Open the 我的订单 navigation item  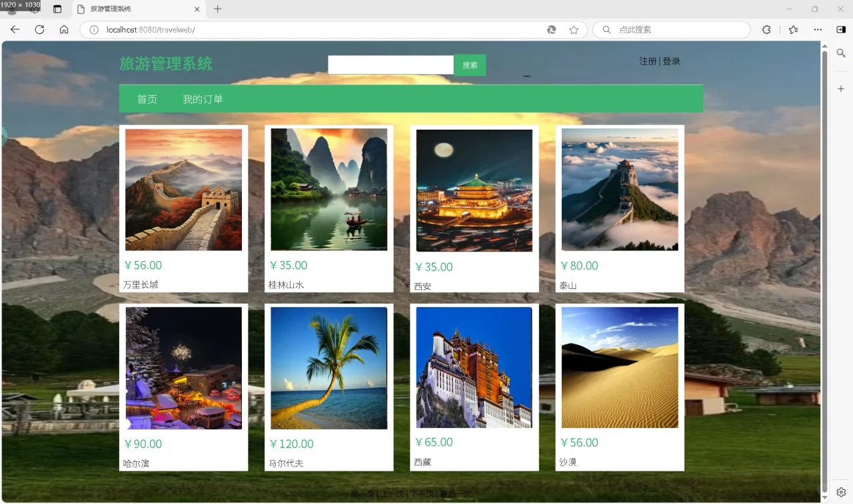pos(203,99)
